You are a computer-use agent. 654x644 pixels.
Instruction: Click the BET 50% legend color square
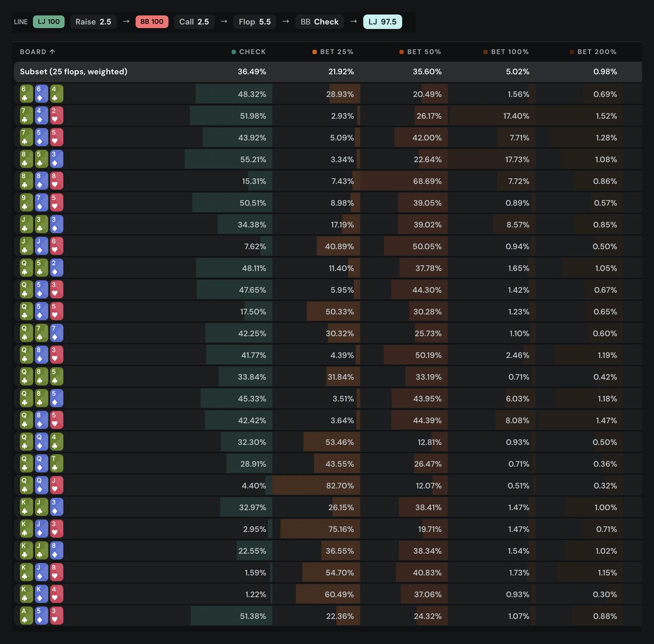402,52
